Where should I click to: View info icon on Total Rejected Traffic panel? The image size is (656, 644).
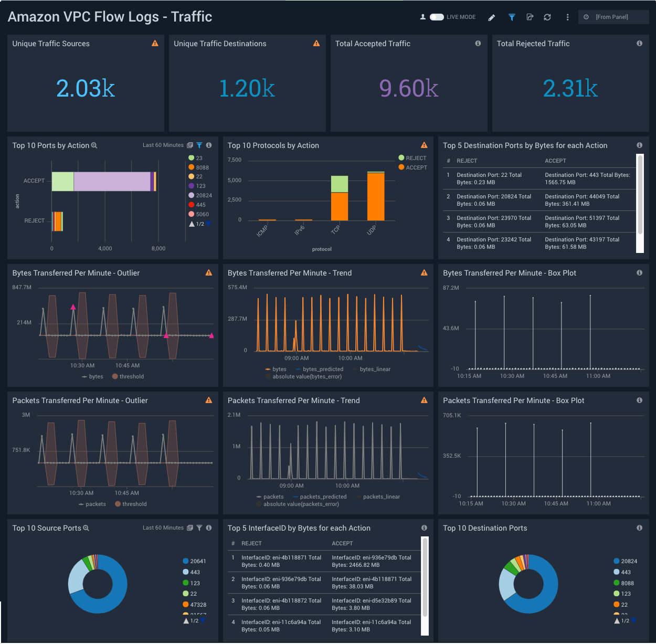coord(639,44)
